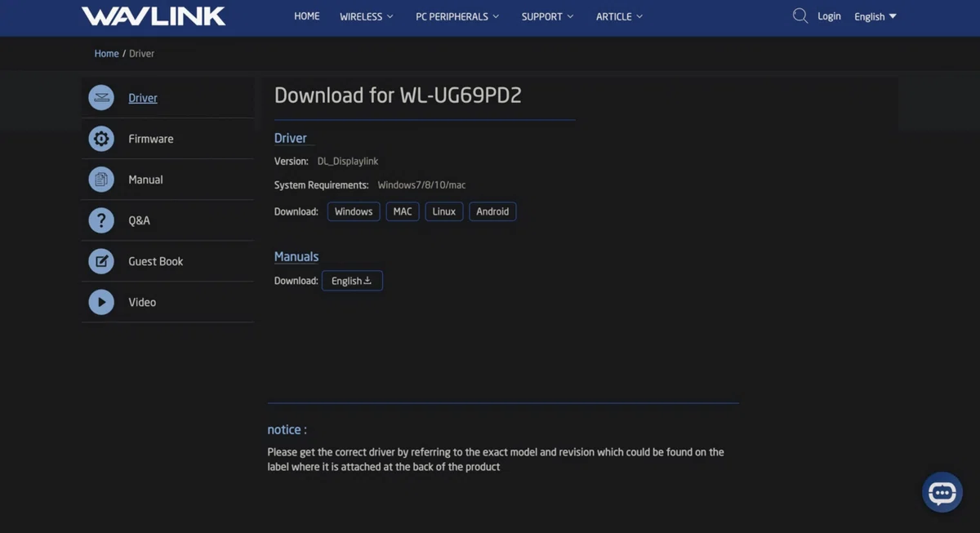
Task: Click the Driver breadcrumb text
Action: tap(142, 53)
